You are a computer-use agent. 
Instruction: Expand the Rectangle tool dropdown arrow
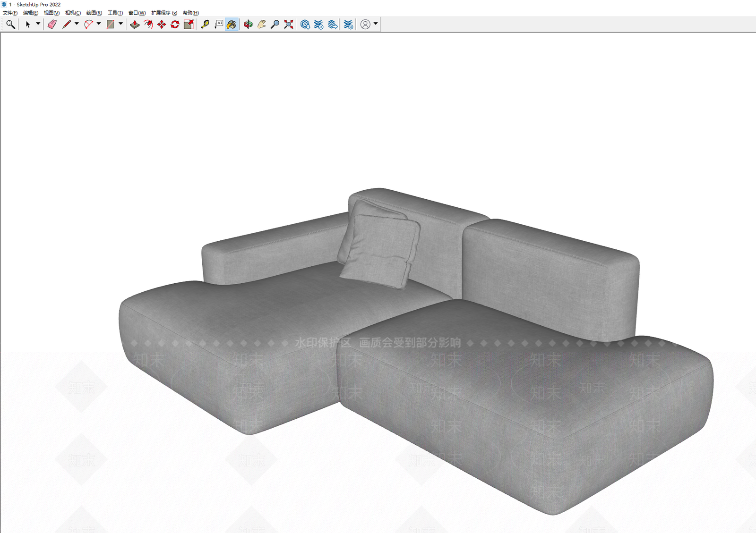121,24
